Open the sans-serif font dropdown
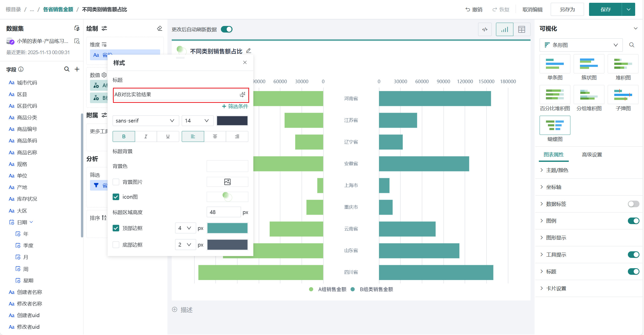644x335 pixels. (x=145, y=121)
